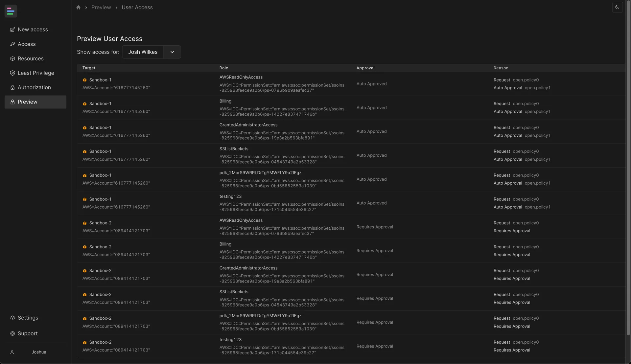Click the Preview breadcrumb link

click(101, 8)
